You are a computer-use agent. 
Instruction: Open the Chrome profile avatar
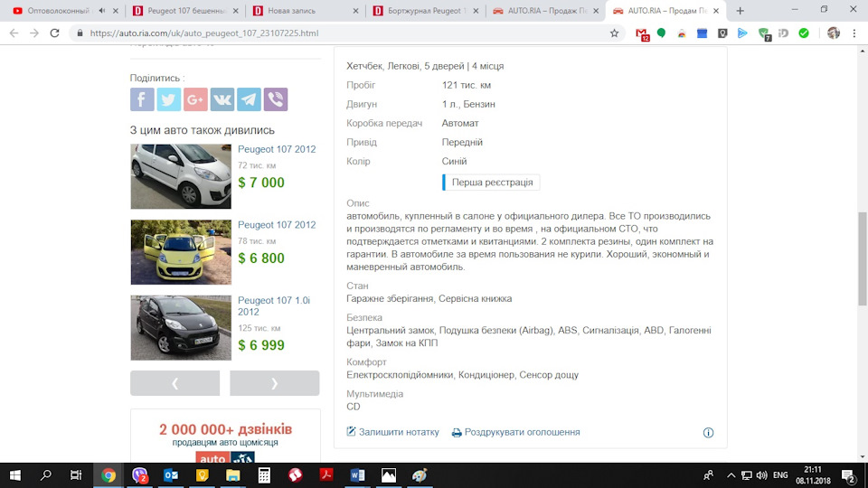pyautogui.click(x=833, y=33)
